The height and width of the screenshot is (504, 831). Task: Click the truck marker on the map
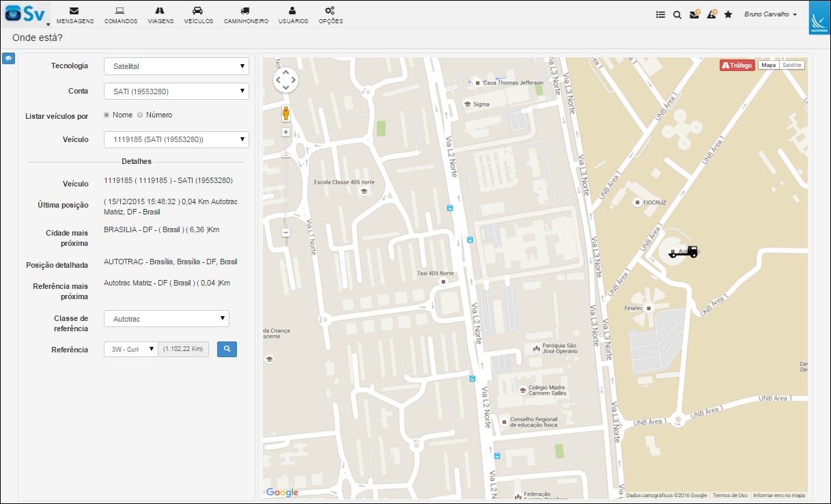coord(683,253)
